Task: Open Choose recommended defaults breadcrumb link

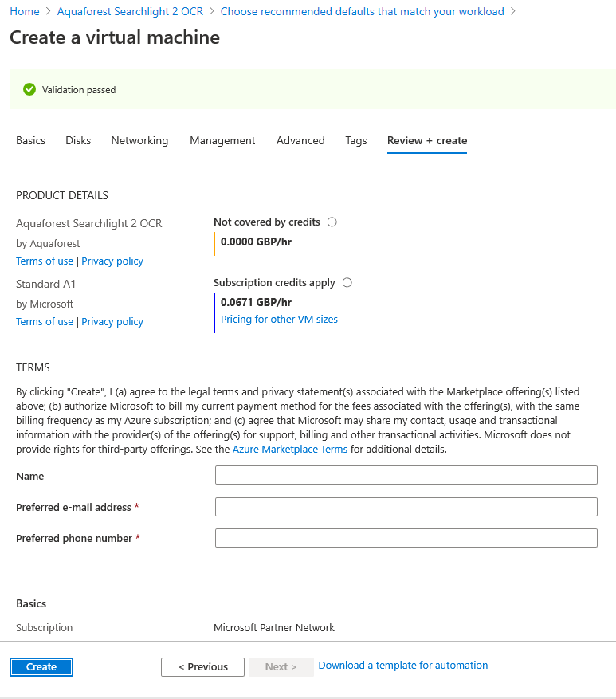Action: 363,11
